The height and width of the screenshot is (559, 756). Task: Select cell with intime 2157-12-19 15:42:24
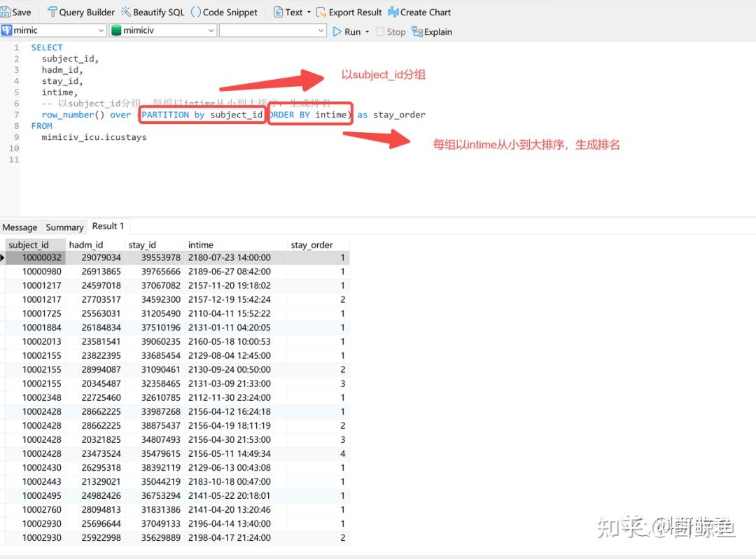tap(237, 299)
